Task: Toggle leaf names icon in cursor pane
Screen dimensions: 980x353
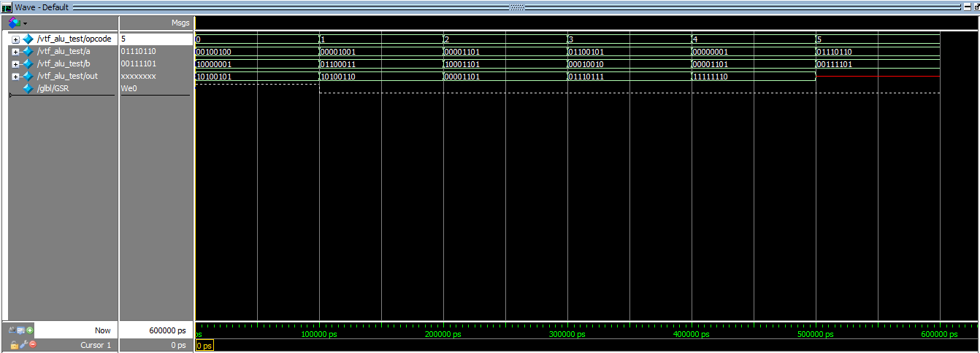Action: (x=12, y=330)
